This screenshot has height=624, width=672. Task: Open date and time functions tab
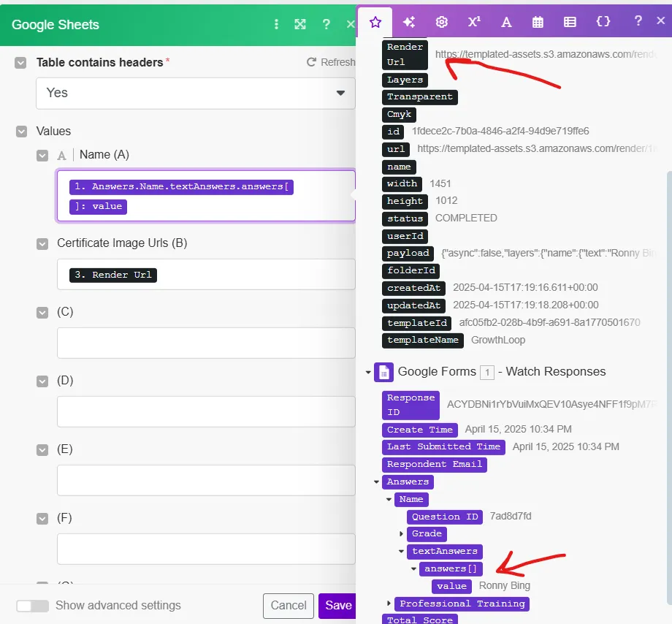coord(538,22)
